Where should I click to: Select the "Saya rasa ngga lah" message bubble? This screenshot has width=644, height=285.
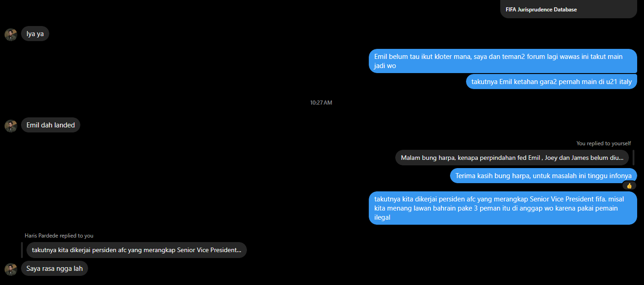(x=54, y=269)
